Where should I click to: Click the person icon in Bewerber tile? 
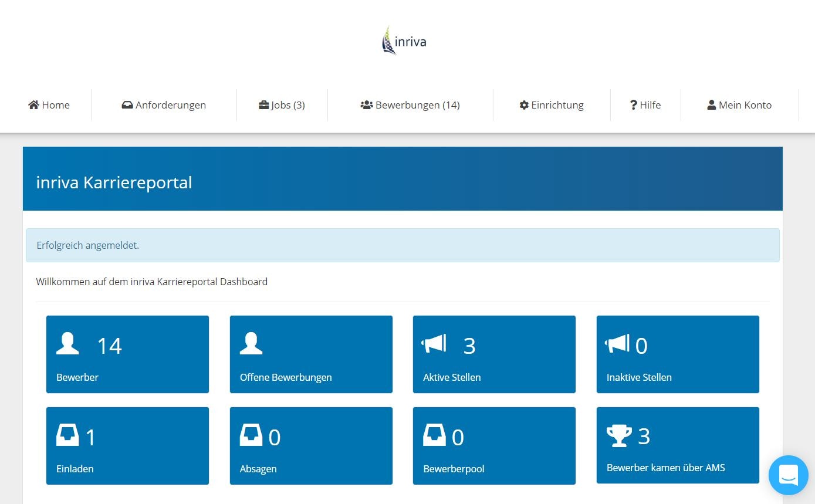pos(67,344)
